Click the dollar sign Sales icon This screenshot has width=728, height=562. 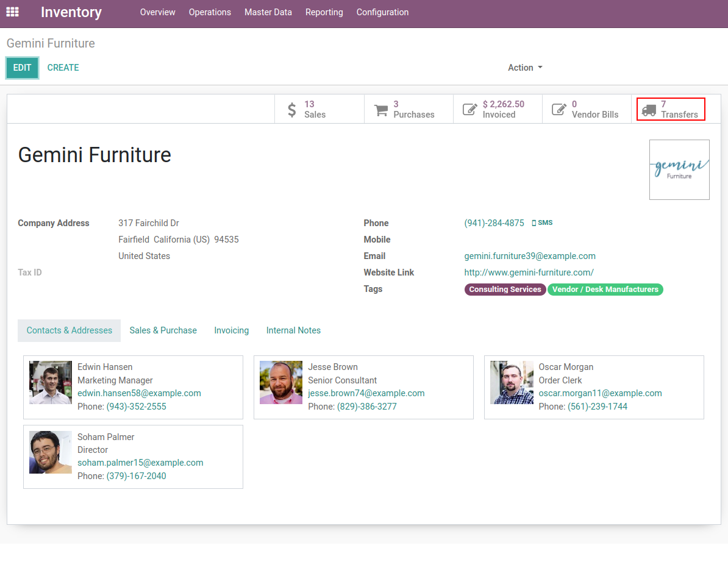[292, 110]
